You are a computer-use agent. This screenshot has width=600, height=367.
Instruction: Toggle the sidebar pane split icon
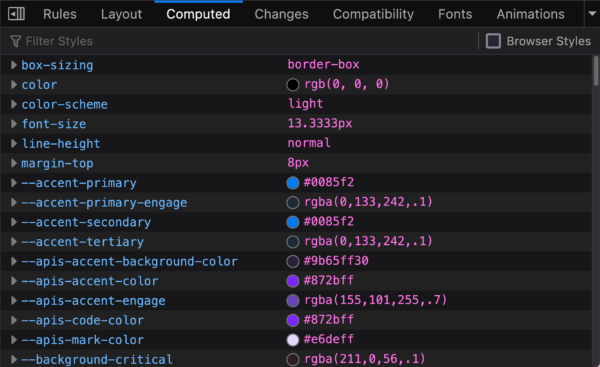pos(16,14)
